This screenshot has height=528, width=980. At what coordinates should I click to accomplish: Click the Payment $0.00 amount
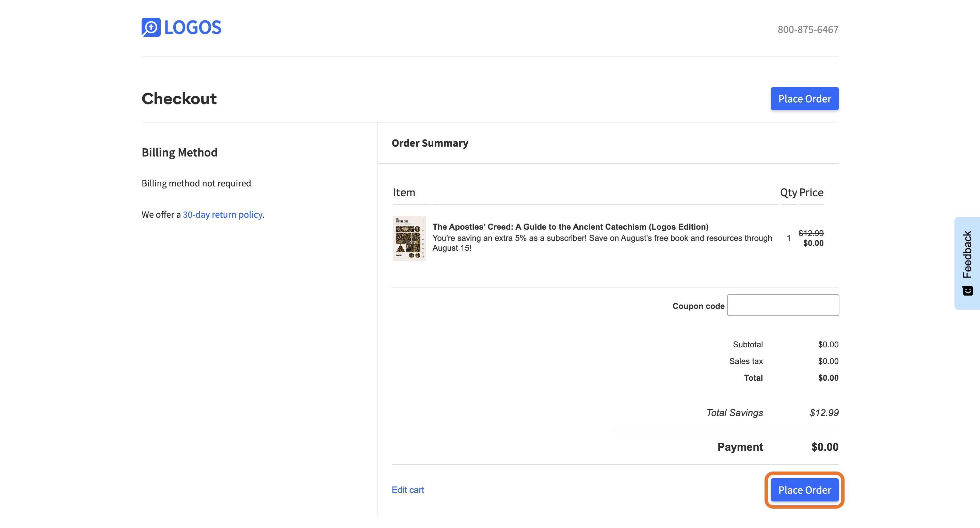click(x=825, y=447)
